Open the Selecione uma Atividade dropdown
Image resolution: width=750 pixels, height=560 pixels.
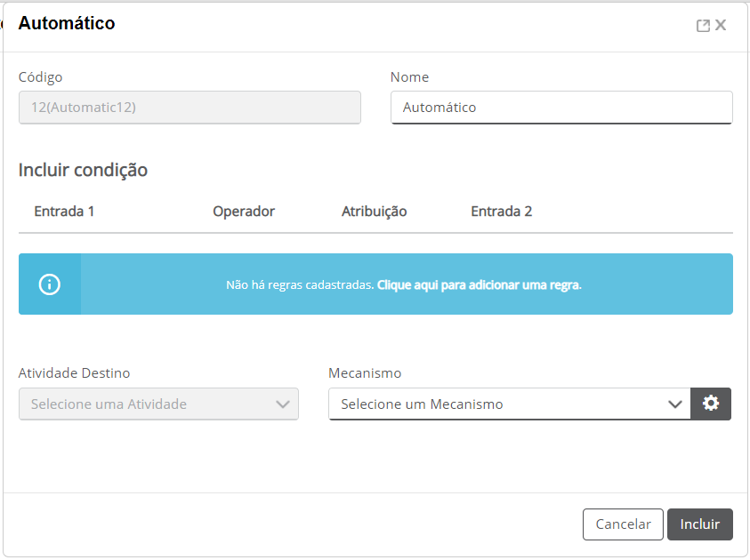click(158, 404)
